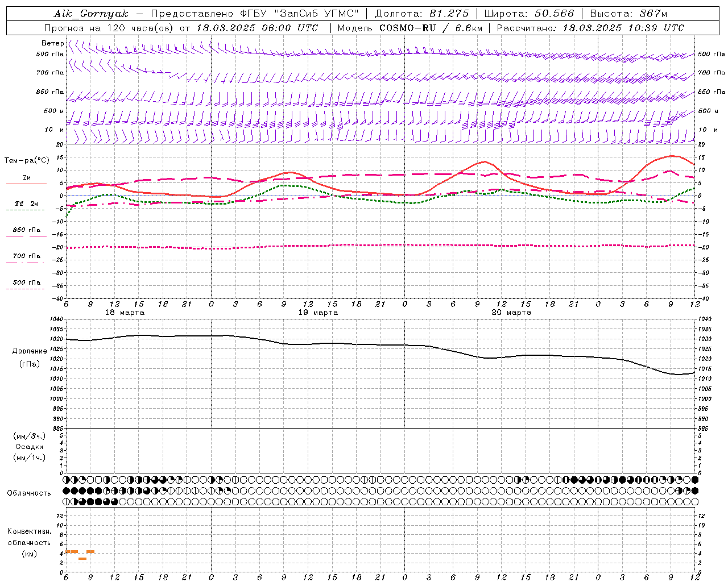Select the "Широта: 50.566" header value

[530, 14]
